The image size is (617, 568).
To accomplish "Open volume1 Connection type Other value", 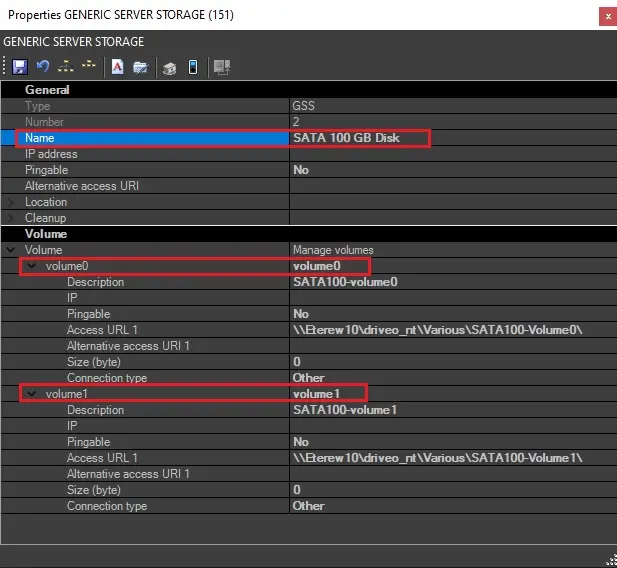I will [x=309, y=506].
